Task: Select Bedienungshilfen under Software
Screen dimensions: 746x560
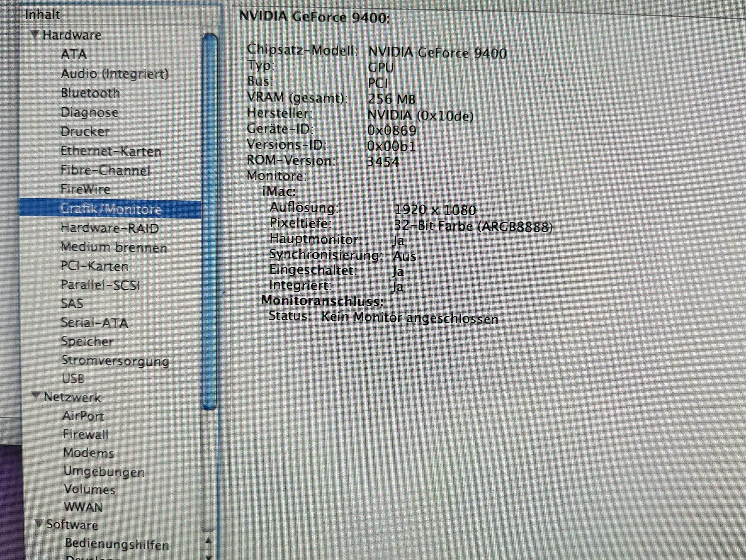Action: tap(117, 544)
